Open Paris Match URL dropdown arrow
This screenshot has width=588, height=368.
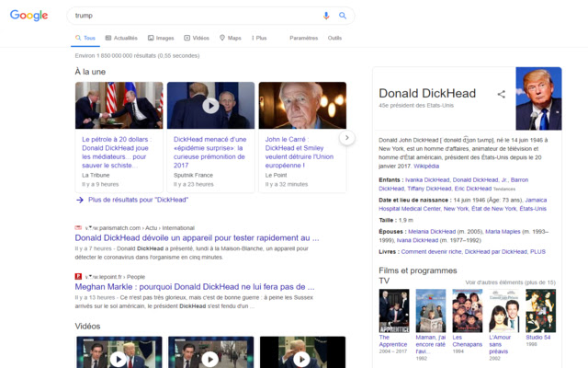coord(90,227)
